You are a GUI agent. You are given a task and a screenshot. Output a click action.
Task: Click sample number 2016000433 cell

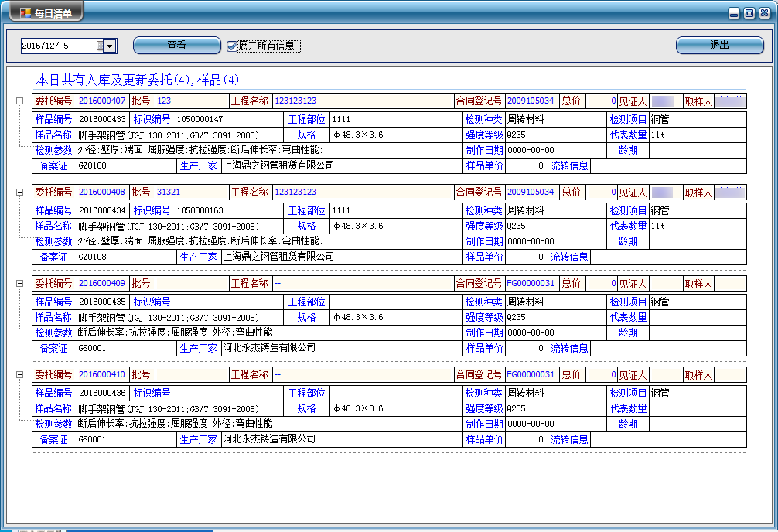(101, 119)
